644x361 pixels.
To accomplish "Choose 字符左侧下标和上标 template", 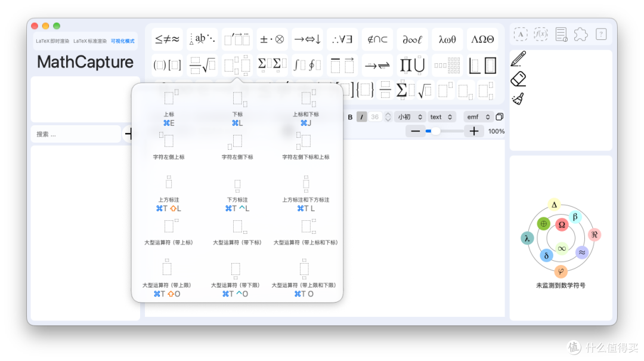I will 305,146.
